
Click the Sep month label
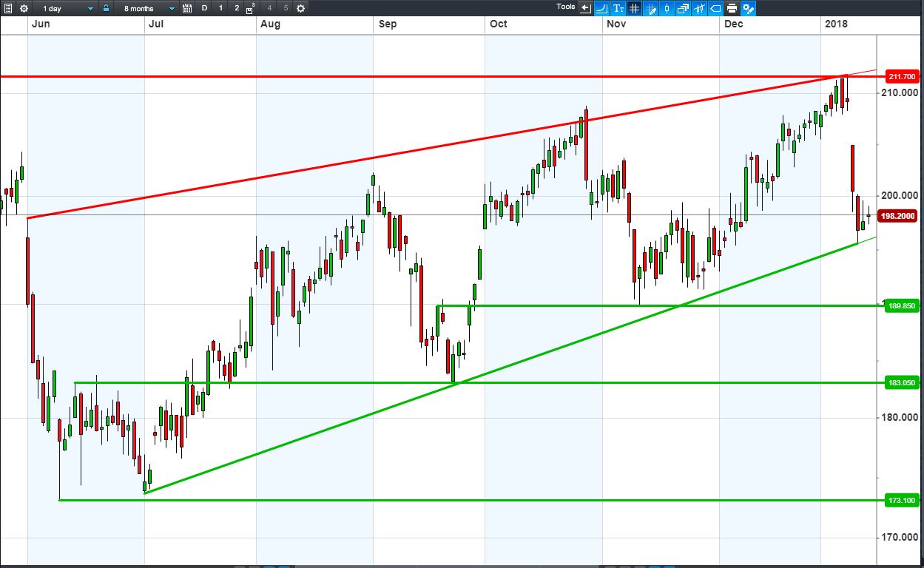point(388,24)
